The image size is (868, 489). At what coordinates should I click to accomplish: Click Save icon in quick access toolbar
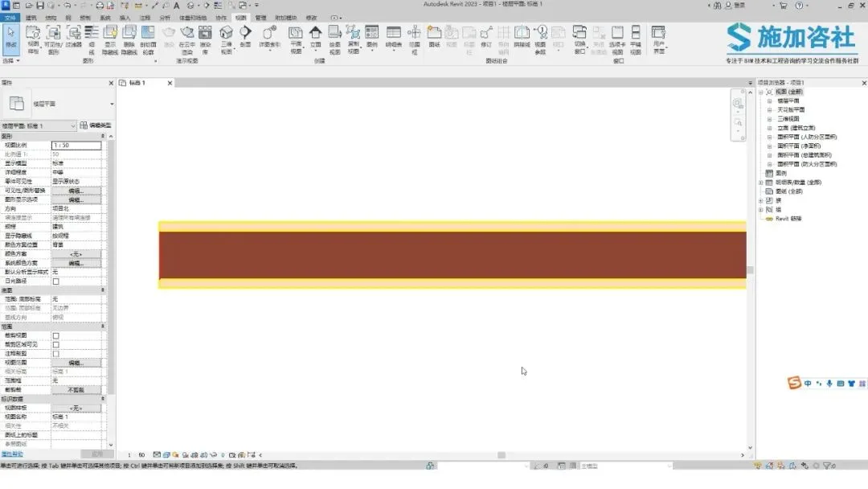click(40, 5)
